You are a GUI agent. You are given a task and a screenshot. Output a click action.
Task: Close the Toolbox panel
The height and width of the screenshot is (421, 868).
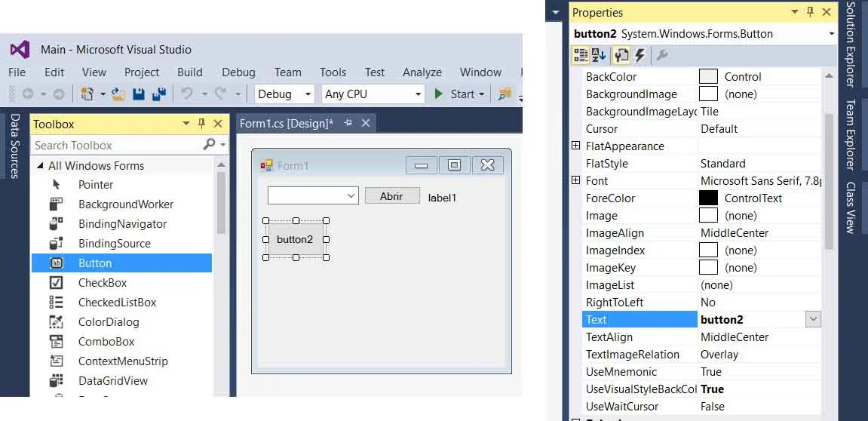click(x=218, y=124)
